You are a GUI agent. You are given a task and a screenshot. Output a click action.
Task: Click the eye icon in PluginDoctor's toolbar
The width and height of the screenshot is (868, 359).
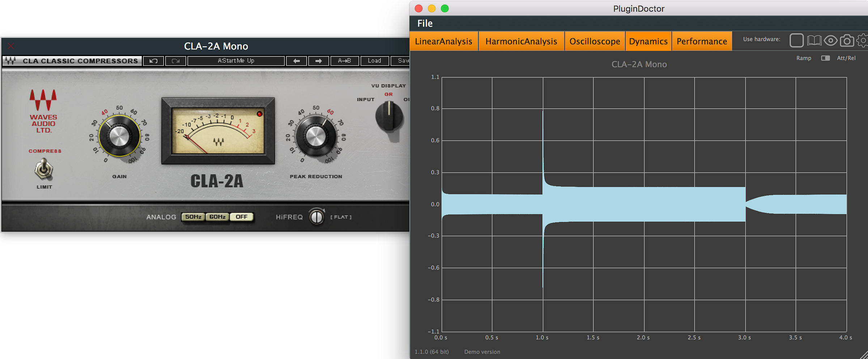click(x=831, y=40)
